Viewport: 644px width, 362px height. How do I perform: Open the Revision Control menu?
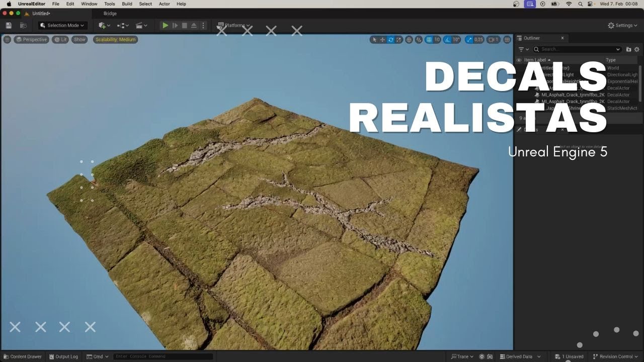tap(616, 356)
